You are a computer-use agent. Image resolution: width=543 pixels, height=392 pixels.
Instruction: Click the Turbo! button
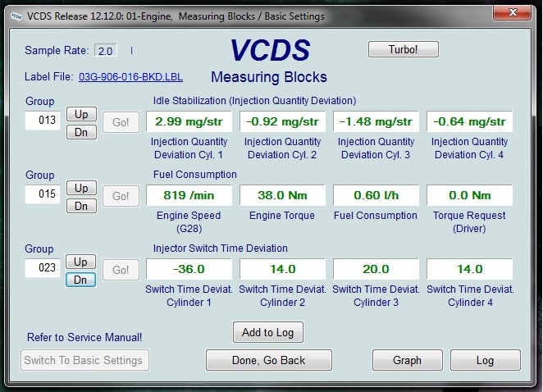click(404, 49)
